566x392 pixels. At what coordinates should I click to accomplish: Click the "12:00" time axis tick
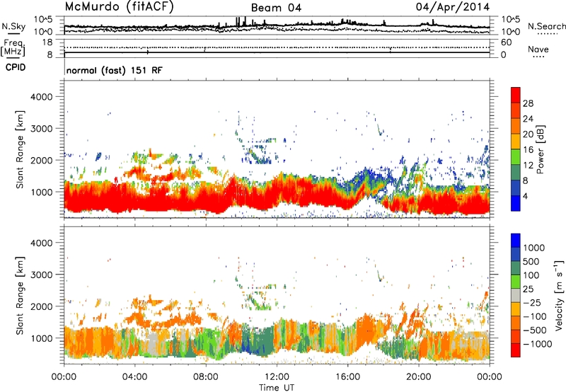pyautogui.click(x=277, y=377)
